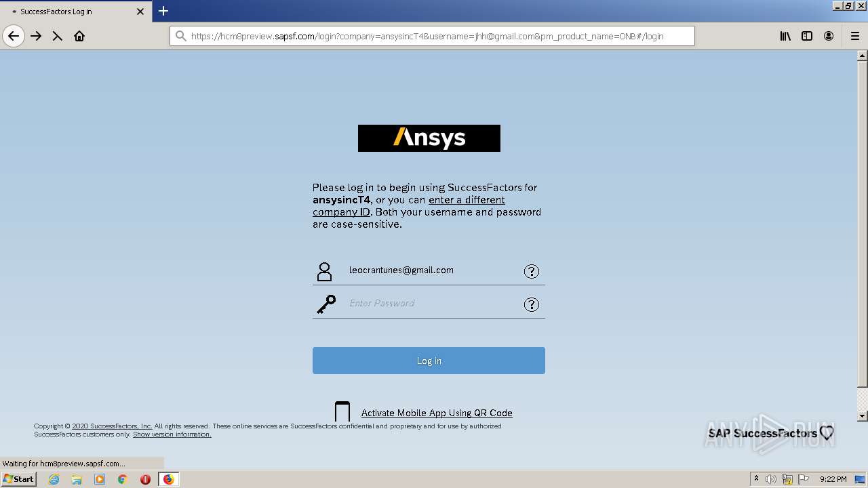
Task: Open the Library bookmarks icon
Action: pyautogui.click(x=785, y=36)
